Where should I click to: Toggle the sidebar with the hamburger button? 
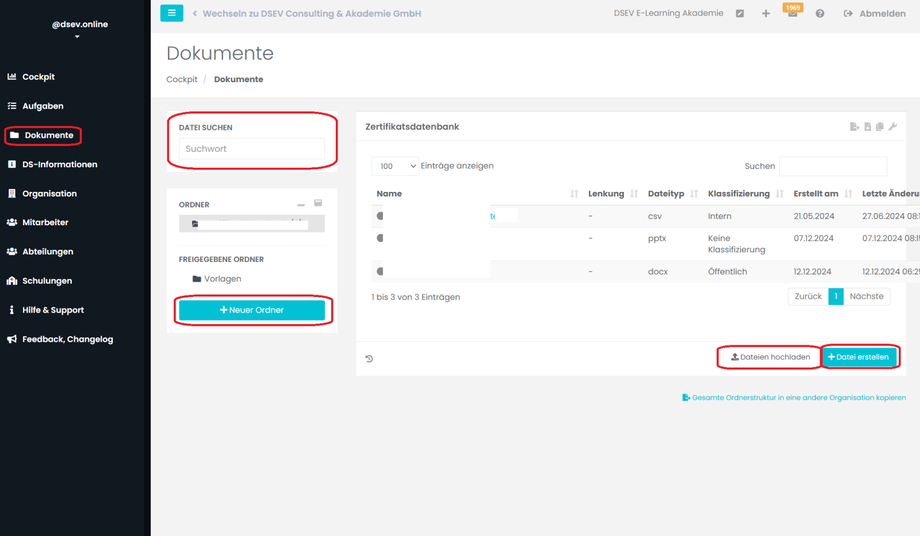tap(171, 13)
